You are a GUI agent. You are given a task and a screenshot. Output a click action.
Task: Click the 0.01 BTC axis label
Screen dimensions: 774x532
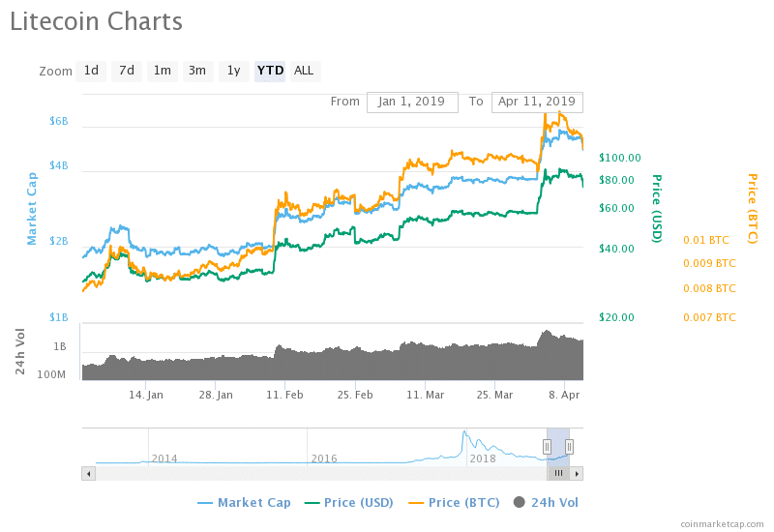[x=706, y=241]
